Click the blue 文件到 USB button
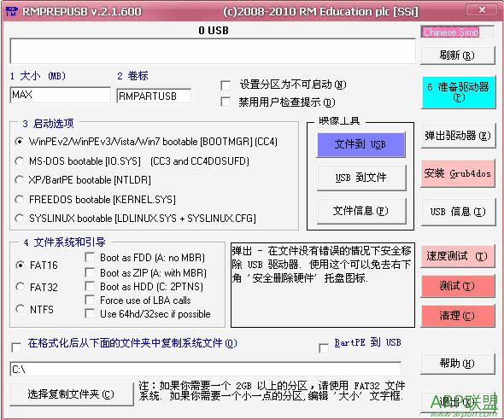The width and height of the screenshot is (504, 420). [361, 144]
